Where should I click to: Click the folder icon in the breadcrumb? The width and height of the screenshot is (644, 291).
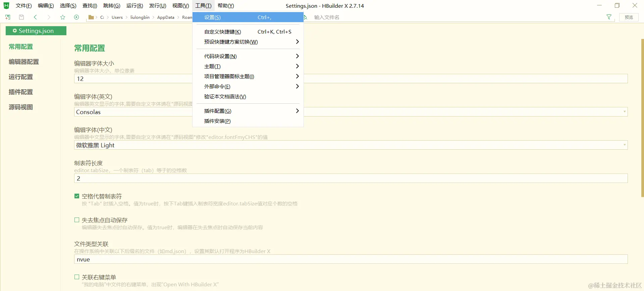(91, 17)
